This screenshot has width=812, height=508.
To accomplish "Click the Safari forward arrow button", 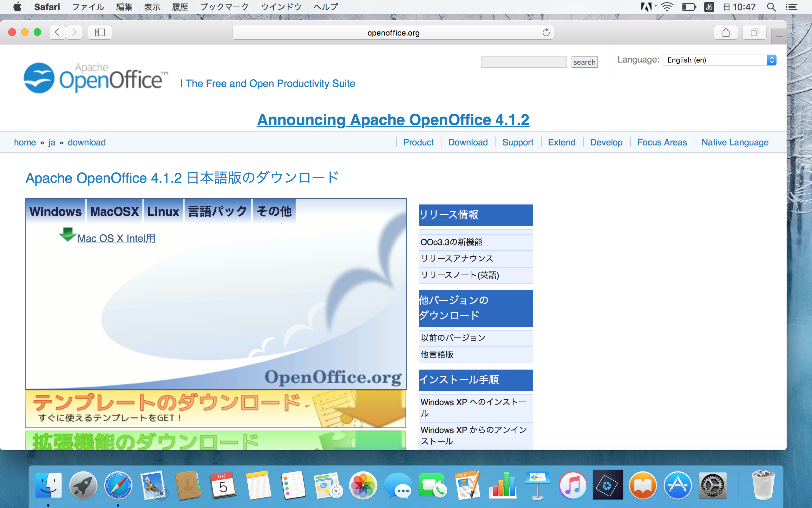I will point(74,32).
